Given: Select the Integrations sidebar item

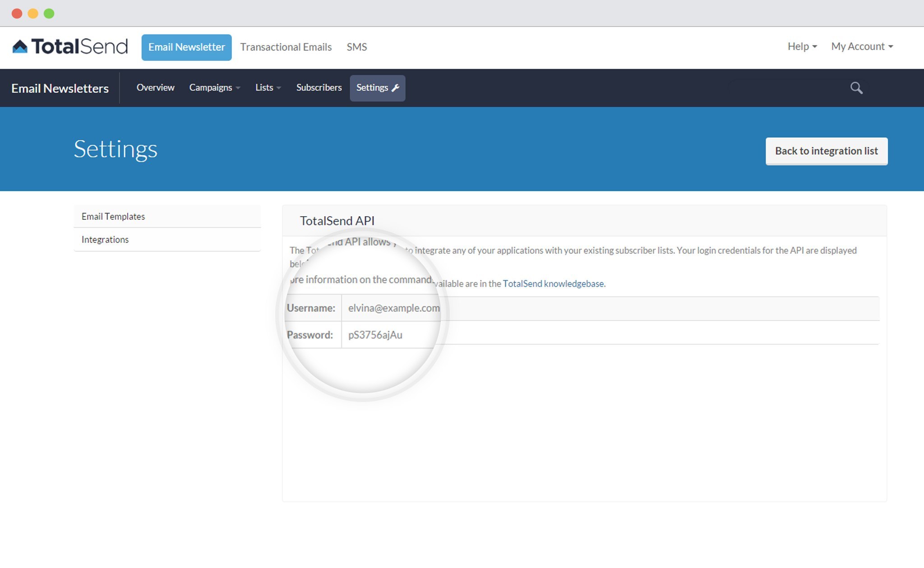Looking at the screenshot, I should 105,239.
